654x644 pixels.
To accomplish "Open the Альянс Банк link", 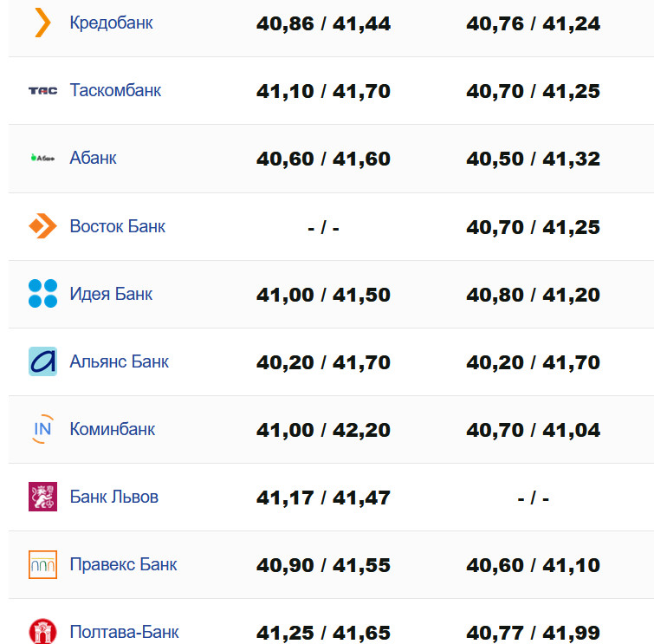I will coord(119,361).
